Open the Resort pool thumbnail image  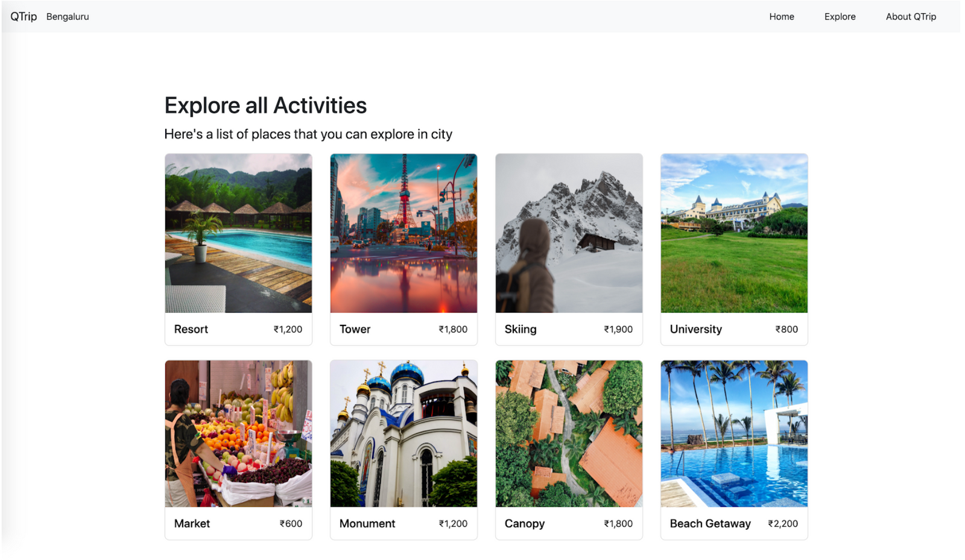tap(238, 233)
